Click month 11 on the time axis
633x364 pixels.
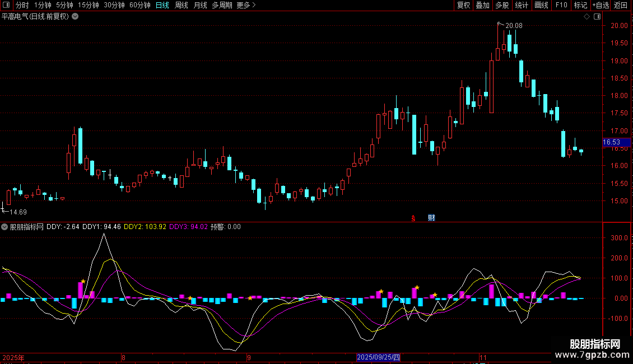tap(483, 357)
